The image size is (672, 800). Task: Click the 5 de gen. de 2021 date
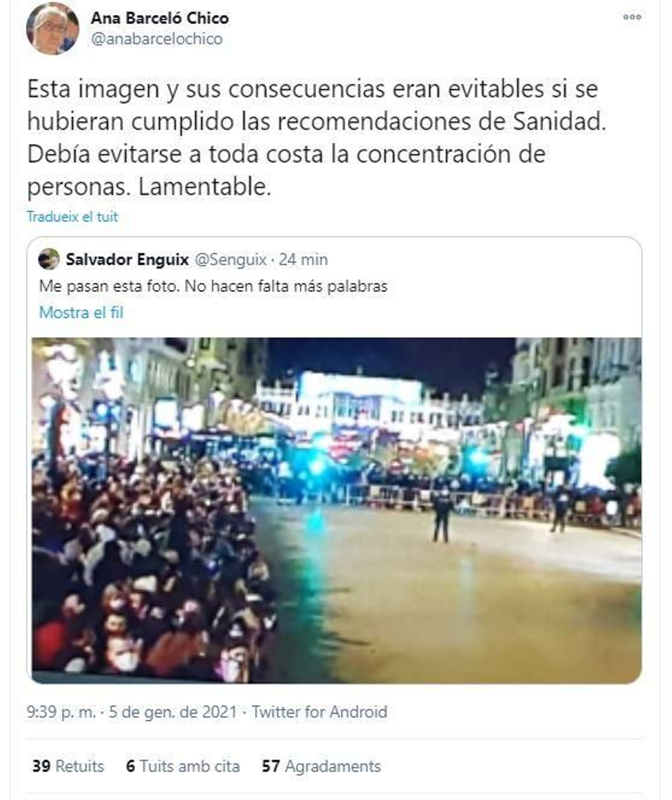point(173,712)
